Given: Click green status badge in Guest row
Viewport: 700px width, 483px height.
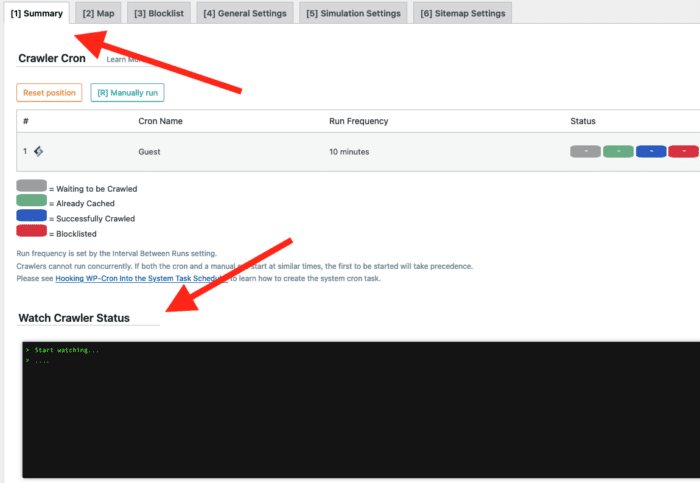Looking at the screenshot, I should coord(619,151).
